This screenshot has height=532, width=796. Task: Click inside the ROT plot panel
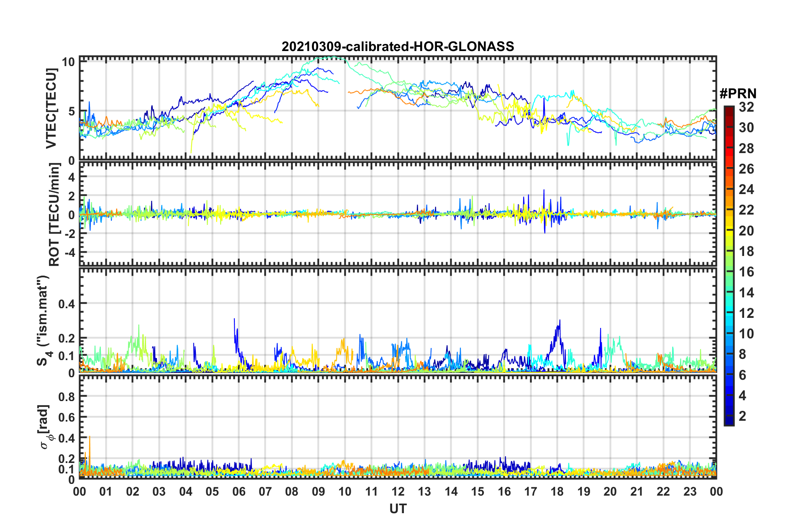(x=398, y=214)
